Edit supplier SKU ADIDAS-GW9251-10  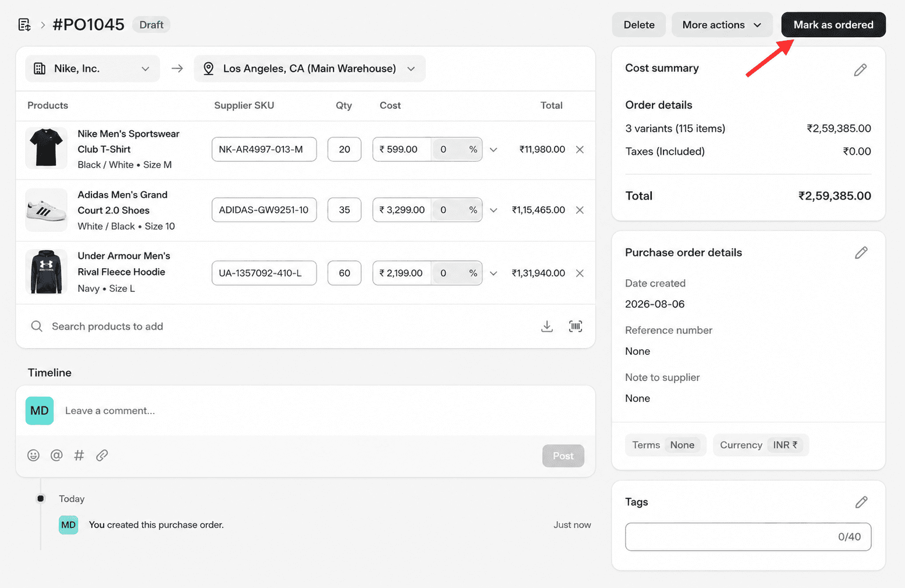(264, 210)
